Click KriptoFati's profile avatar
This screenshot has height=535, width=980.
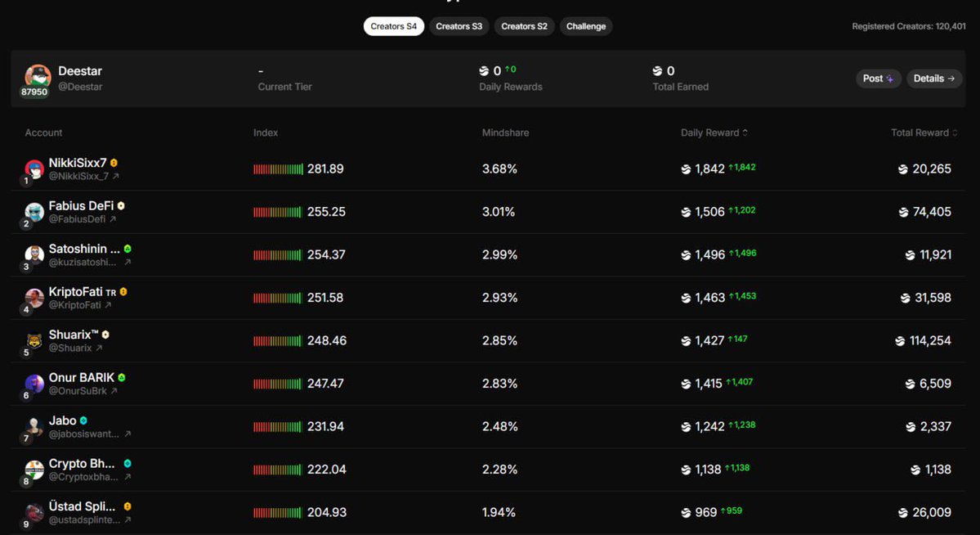coord(34,298)
